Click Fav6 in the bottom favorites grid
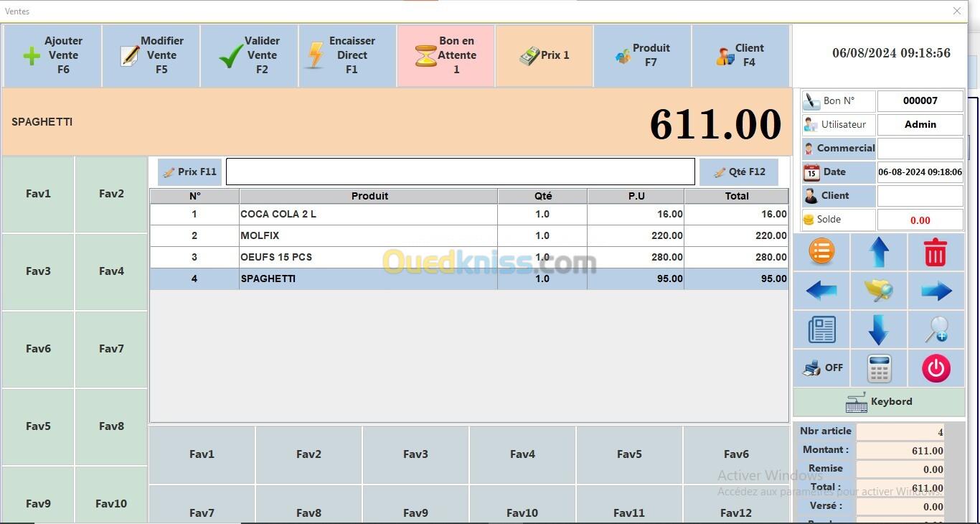The image size is (980, 524). point(736,454)
